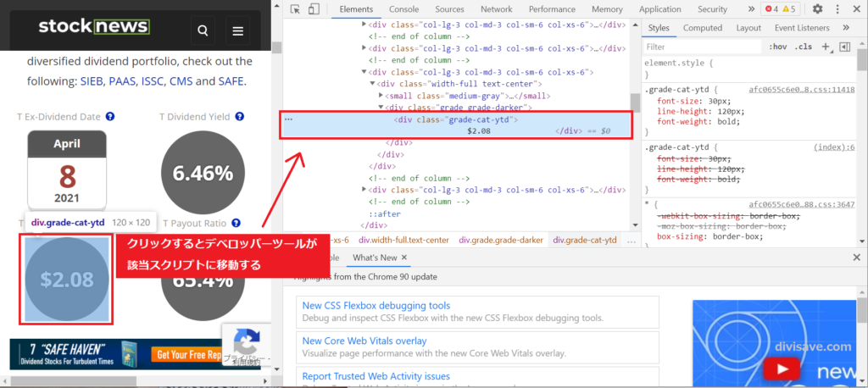Screen dimensions: 868x388
Task: Open the css:11418 stylesheet source link
Action: [802, 90]
